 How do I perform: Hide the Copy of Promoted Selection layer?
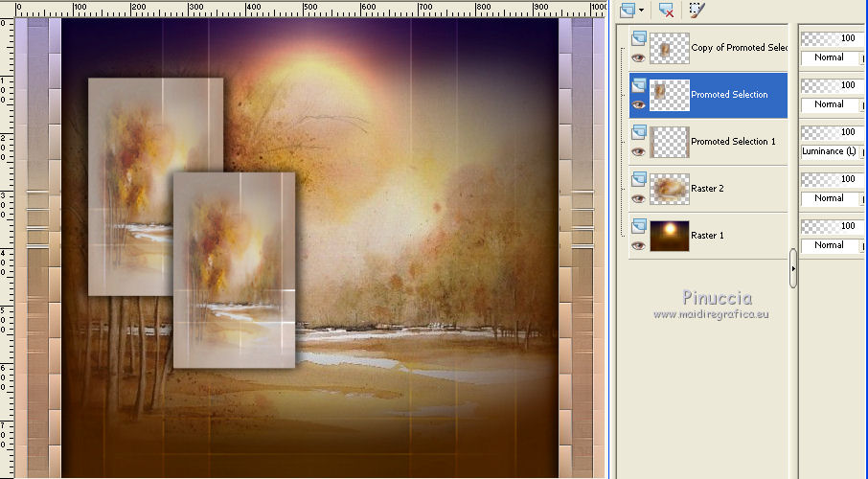point(638,57)
